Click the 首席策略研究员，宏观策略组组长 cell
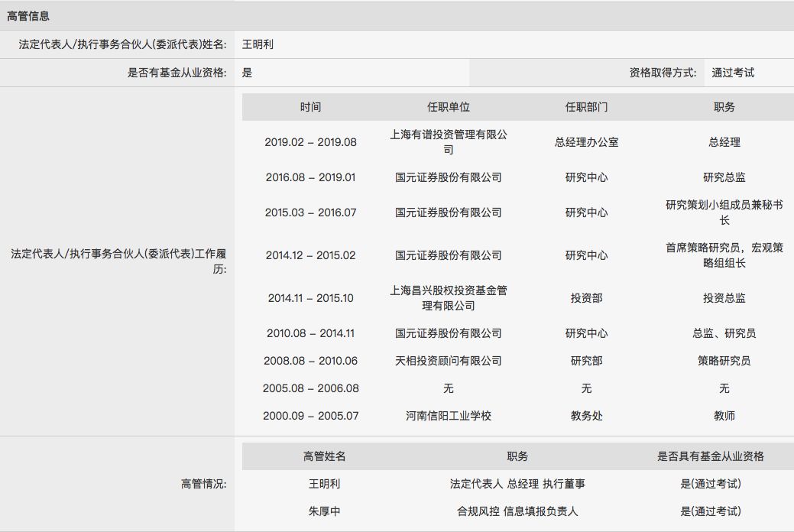 coord(724,255)
